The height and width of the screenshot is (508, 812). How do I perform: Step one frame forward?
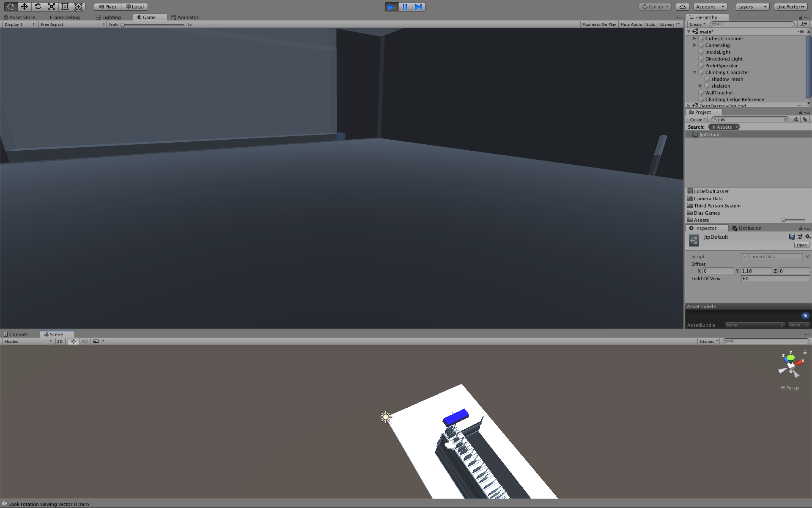click(418, 7)
